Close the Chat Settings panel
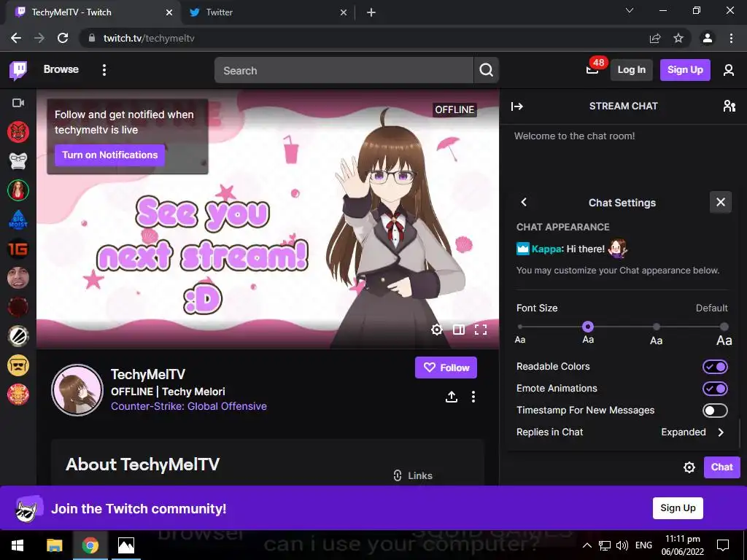Image resolution: width=747 pixels, height=560 pixels. pos(720,202)
